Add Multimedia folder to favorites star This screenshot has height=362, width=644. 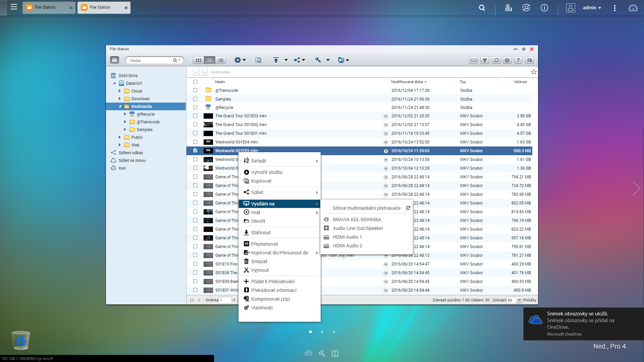point(534,72)
